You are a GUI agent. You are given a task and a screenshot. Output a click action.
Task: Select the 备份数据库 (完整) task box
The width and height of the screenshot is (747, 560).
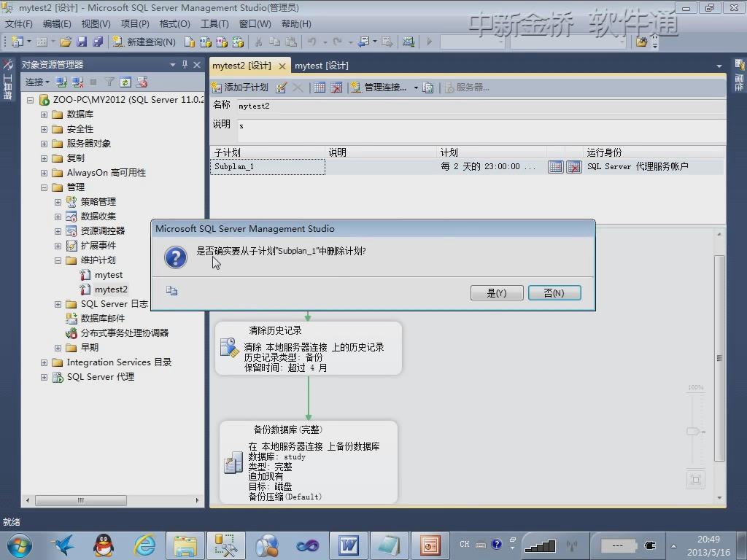click(x=309, y=462)
